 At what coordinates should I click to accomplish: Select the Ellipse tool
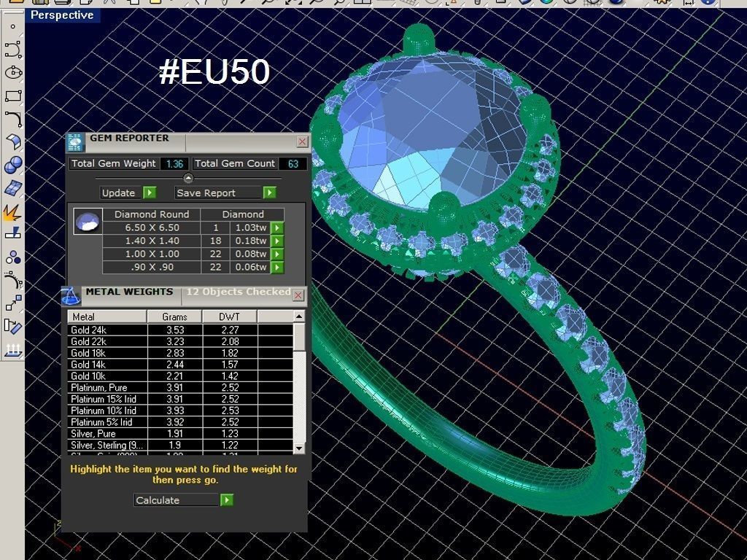[13, 73]
